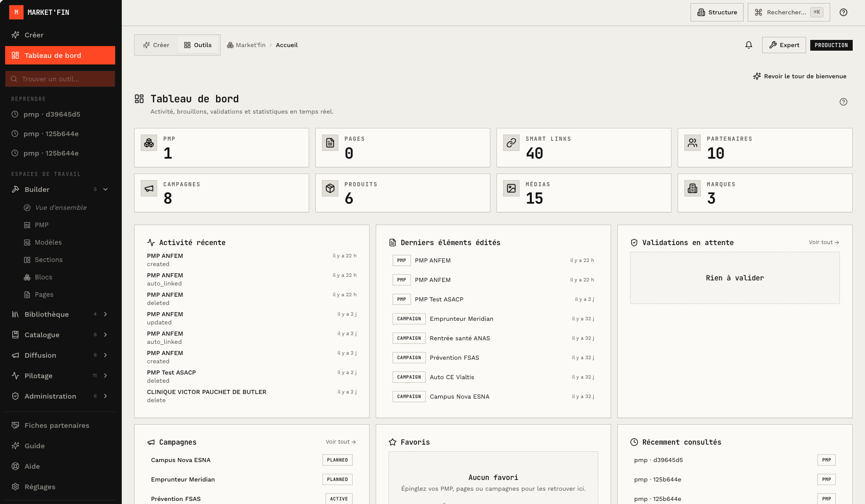Click Revoir le tour de bienvenue
865x504 pixels.
click(799, 76)
